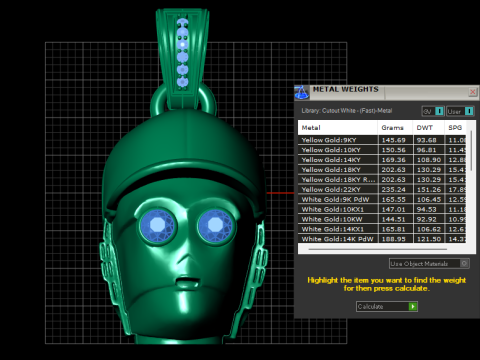Click the 150.56 grams cell

(395, 150)
